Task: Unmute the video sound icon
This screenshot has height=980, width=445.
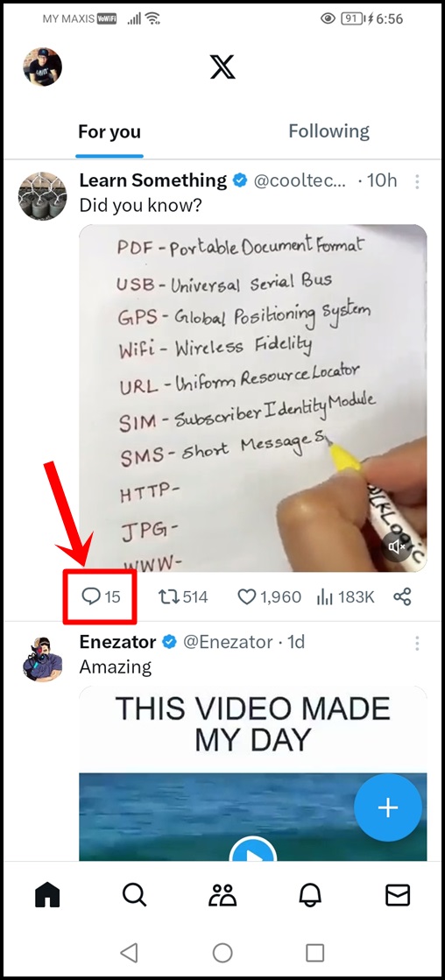Action: (x=398, y=546)
